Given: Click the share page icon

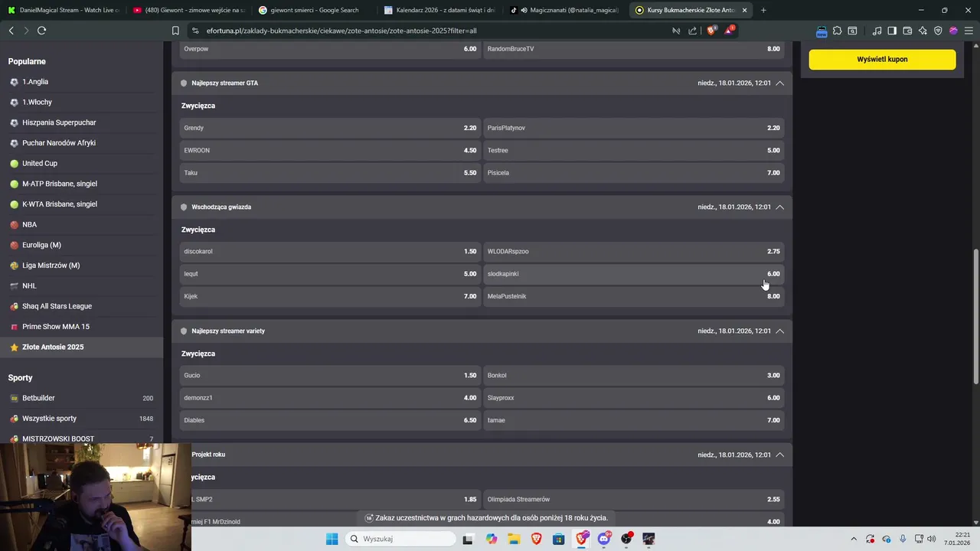Looking at the screenshot, I should (693, 31).
